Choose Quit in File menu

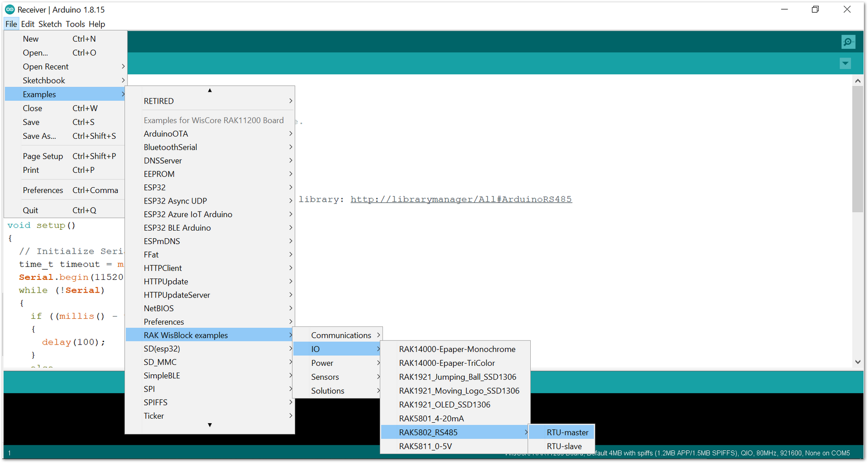[x=65, y=210]
